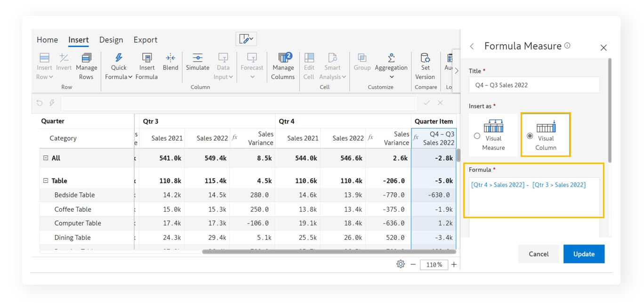Click the Invert rows icon
Image resolution: width=644 pixels, height=303 pixels.
(x=64, y=57)
